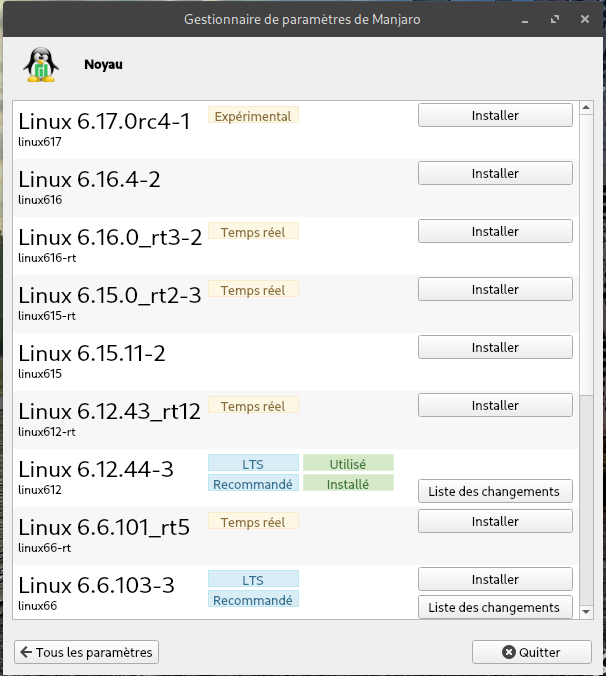Click the scrollbar down arrow
This screenshot has height=676, width=606.
click(586, 612)
